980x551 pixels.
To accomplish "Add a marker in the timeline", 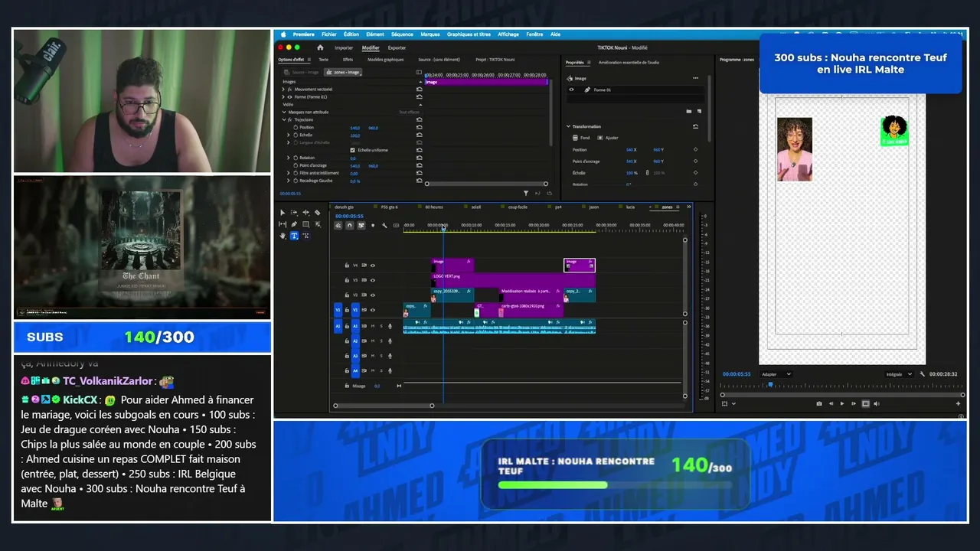I will click(x=373, y=226).
